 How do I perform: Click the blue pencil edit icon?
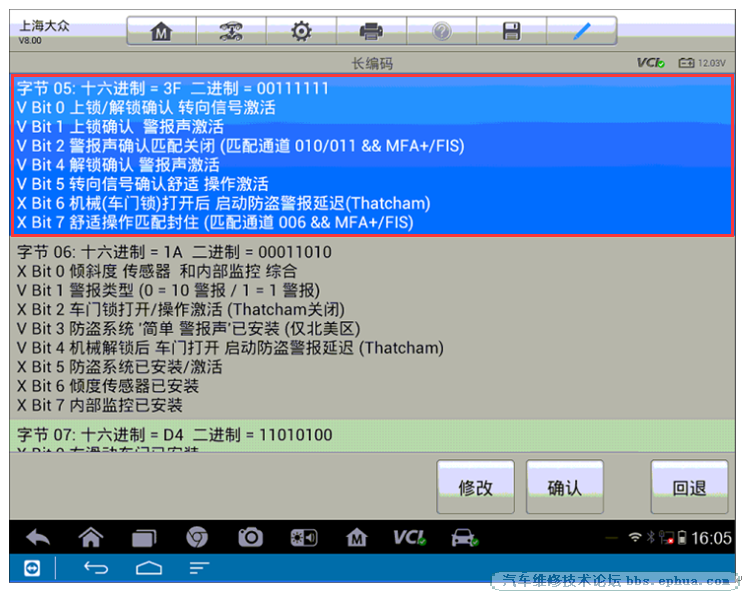coord(582,31)
